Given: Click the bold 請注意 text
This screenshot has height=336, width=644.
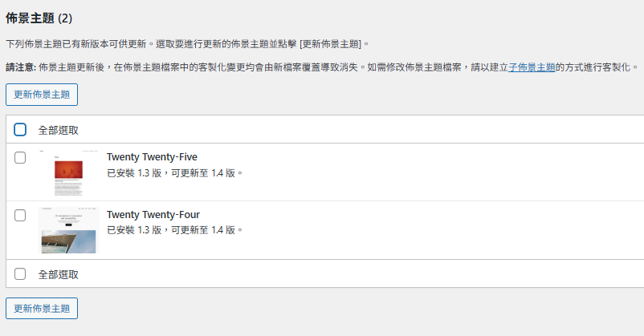Looking at the screenshot, I should point(20,67).
